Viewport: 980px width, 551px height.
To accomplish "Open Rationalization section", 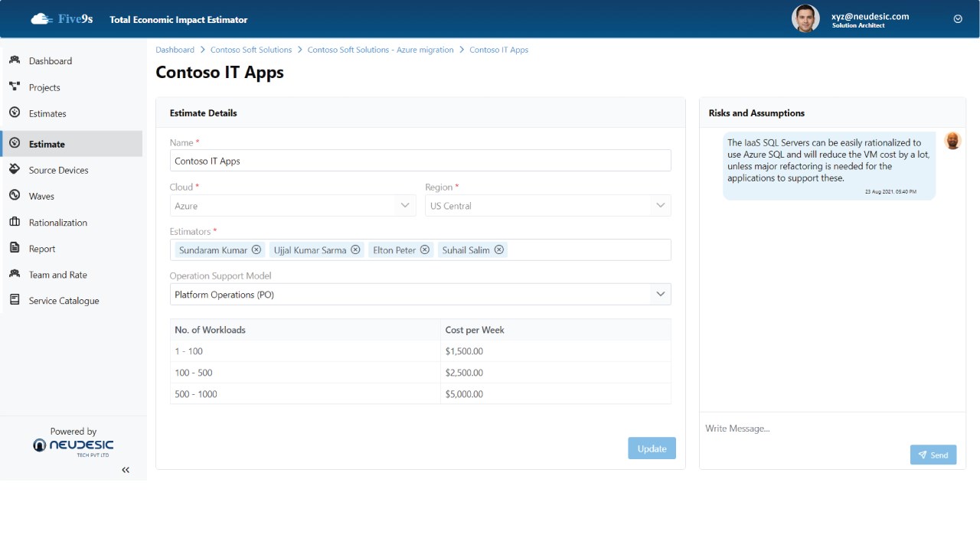I will pyautogui.click(x=58, y=223).
